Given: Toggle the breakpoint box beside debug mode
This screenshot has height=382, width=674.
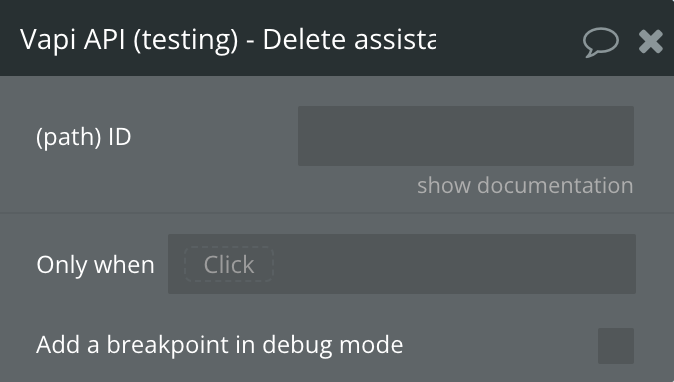Looking at the screenshot, I should [x=616, y=345].
